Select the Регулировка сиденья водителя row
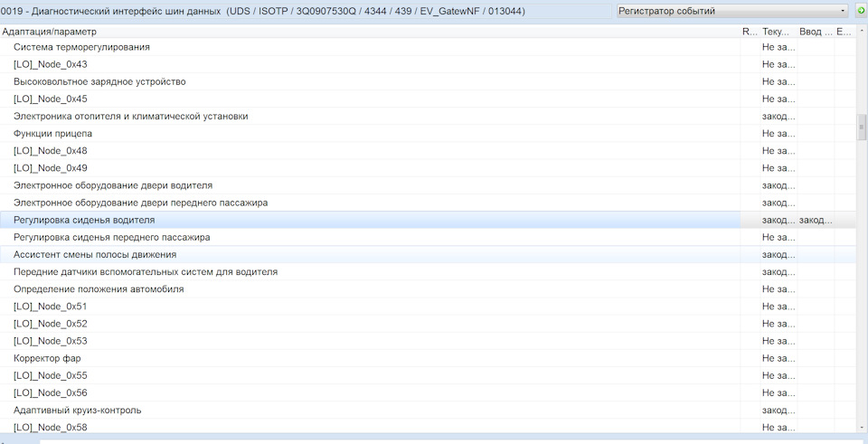 [428, 220]
